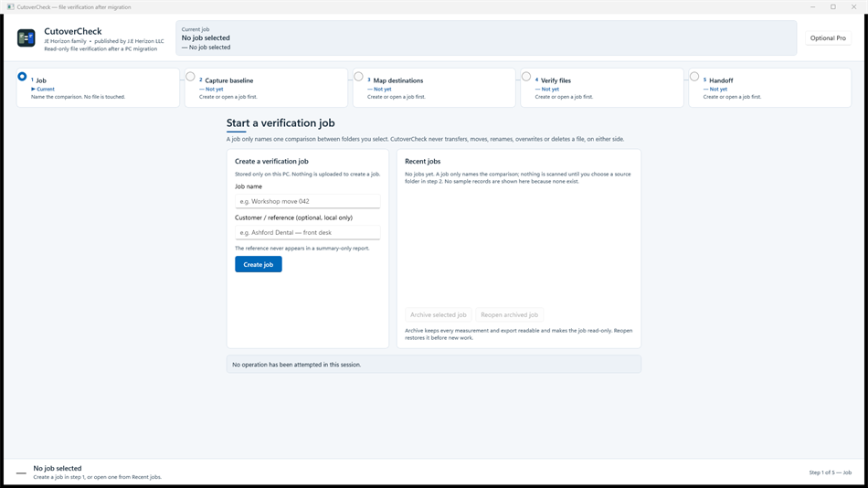Focus the Job name input field

[308, 201]
